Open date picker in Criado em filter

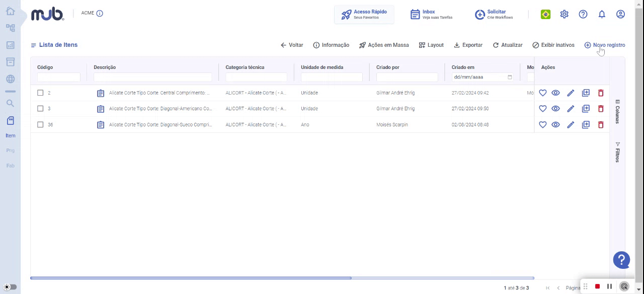pyautogui.click(x=510, y=77)
